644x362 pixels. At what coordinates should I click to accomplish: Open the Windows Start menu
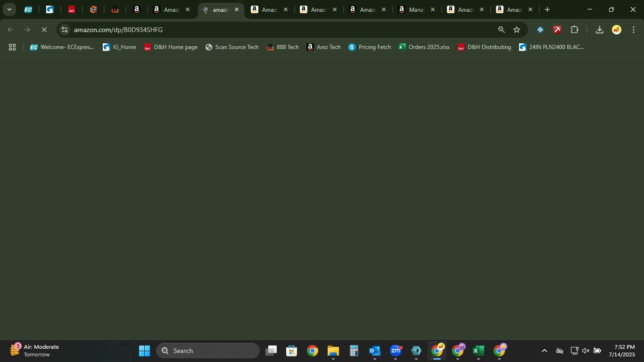point(144,351)
